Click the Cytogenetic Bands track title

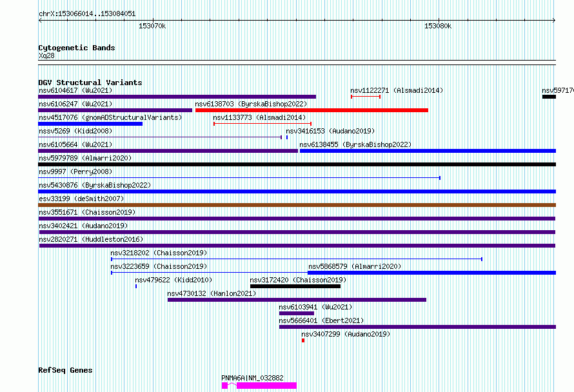(x=77, y=48)
